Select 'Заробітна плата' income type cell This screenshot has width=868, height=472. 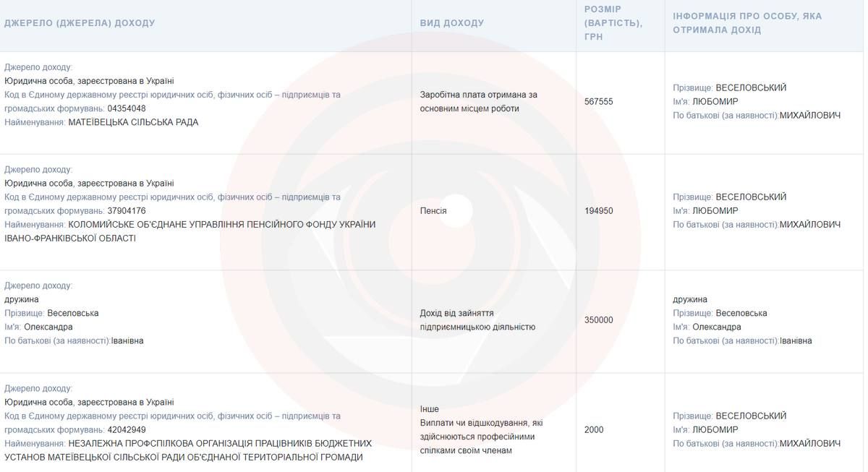tap(478, 101)
